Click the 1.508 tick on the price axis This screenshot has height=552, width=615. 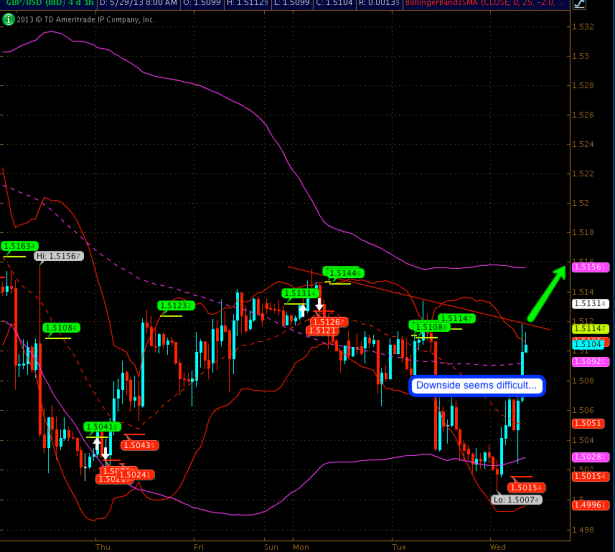pos(583,381)
